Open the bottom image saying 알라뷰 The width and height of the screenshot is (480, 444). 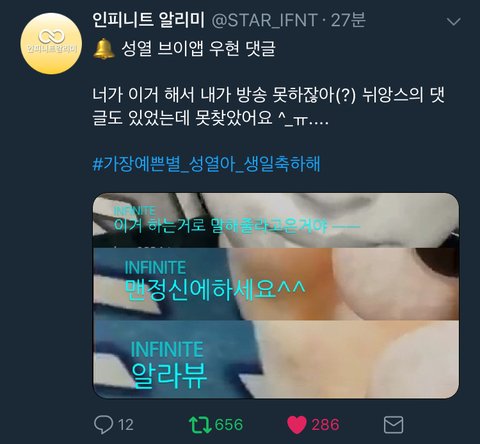point(276,359)
